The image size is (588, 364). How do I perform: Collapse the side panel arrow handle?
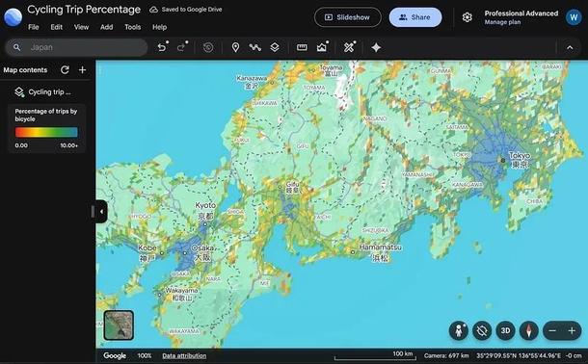pyautogui.click(x=101, y=212)
